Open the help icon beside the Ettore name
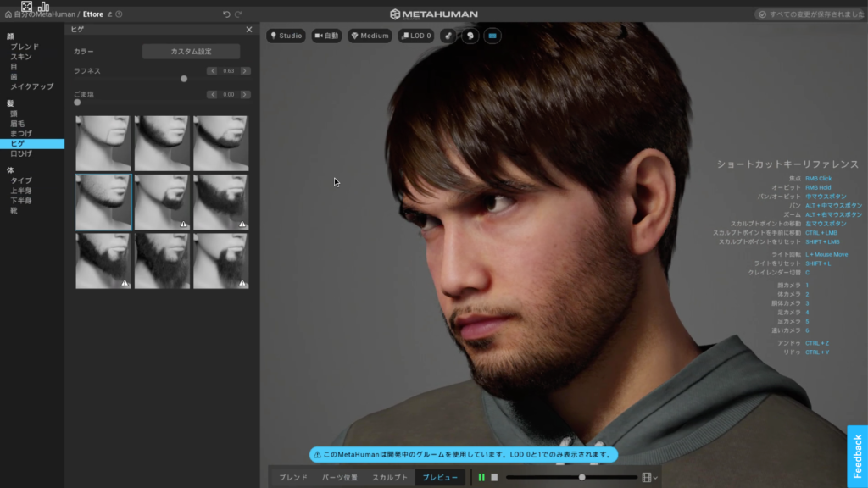Viewport: 868px width, 488px height. 119,14
